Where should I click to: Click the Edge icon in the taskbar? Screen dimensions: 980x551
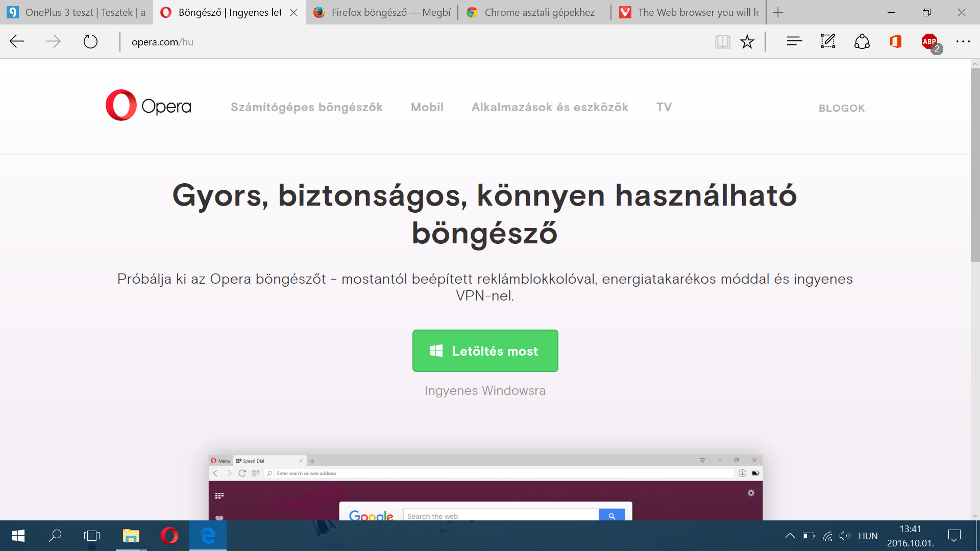[208, 536]
